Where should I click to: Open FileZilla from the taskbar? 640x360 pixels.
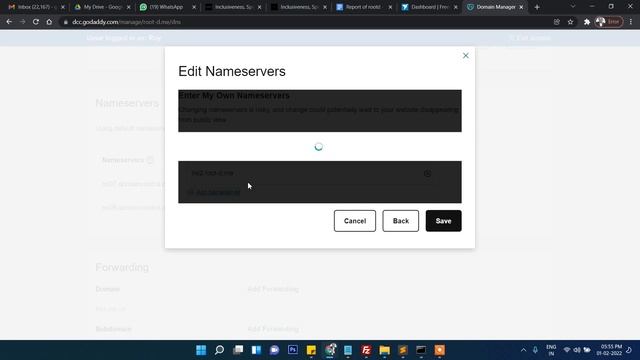pos(366,350)
